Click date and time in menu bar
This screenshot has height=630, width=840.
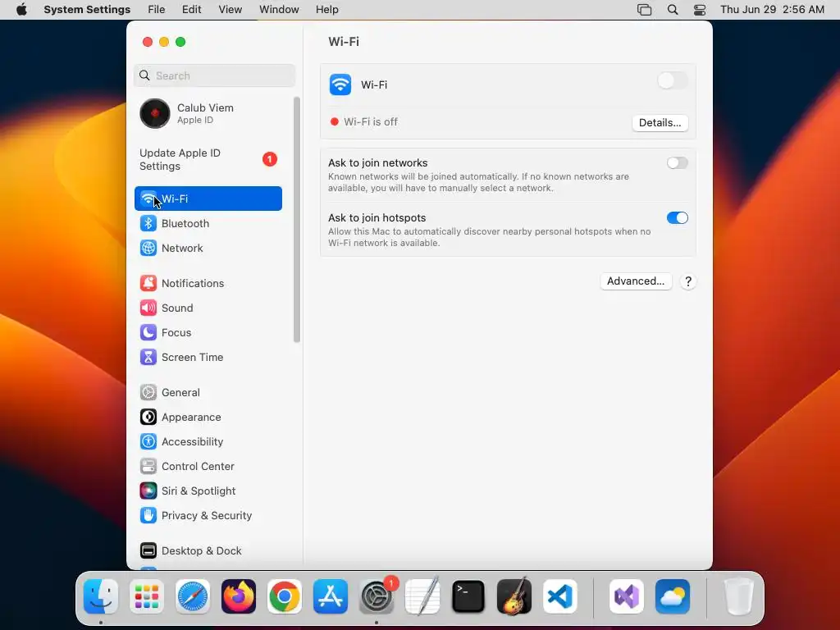772,10
